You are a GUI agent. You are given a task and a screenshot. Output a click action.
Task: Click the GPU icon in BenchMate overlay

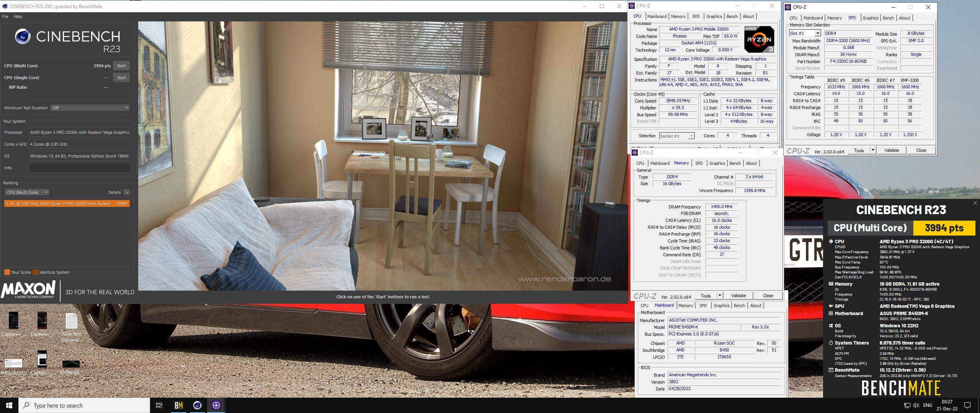coord(831,306)
